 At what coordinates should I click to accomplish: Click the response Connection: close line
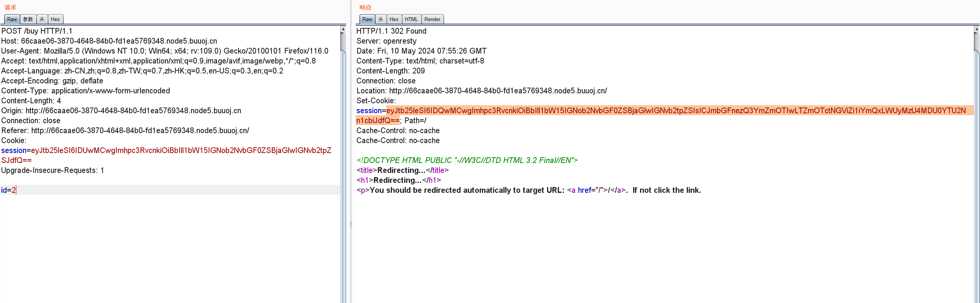(x=386, y=81)
